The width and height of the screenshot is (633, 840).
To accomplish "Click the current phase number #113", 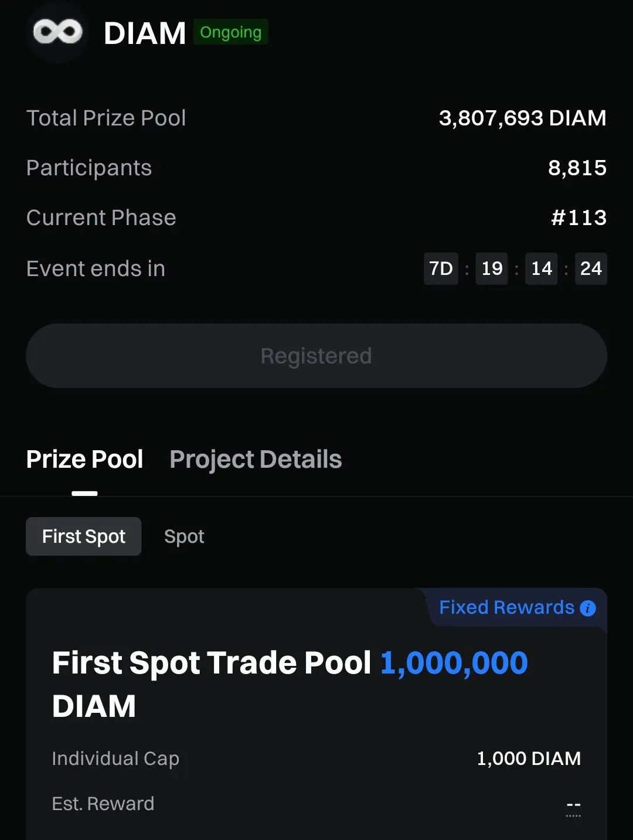I will coord(578,218).
